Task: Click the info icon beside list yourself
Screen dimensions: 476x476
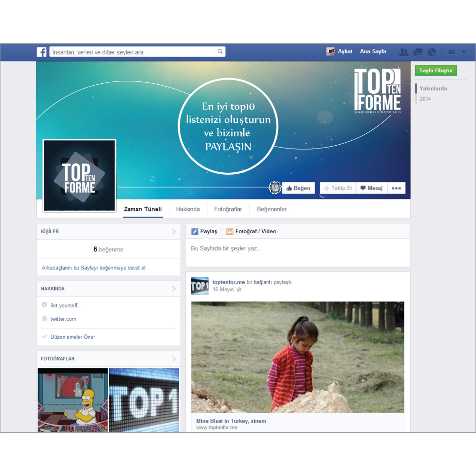Action: pos(44,305)
